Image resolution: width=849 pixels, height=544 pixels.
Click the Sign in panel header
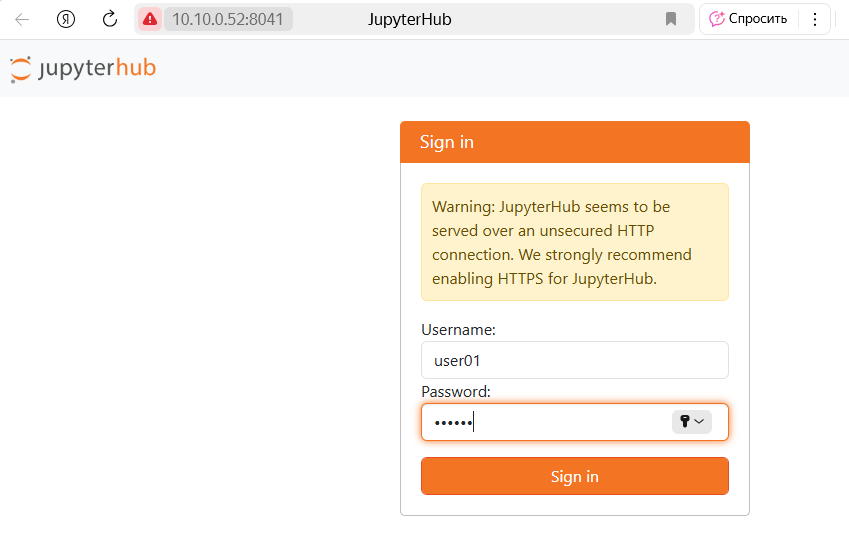pos(574,142)
